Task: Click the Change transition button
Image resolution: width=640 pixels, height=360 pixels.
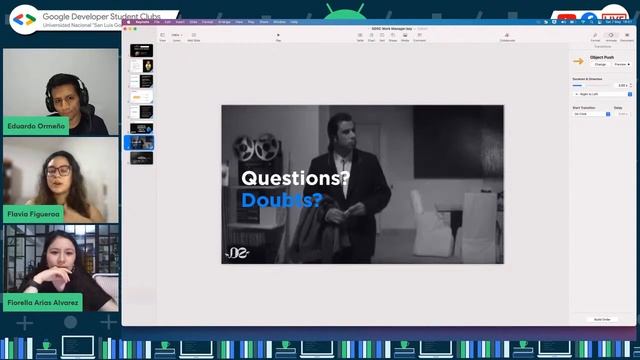Action: click(x=600, y=64)
